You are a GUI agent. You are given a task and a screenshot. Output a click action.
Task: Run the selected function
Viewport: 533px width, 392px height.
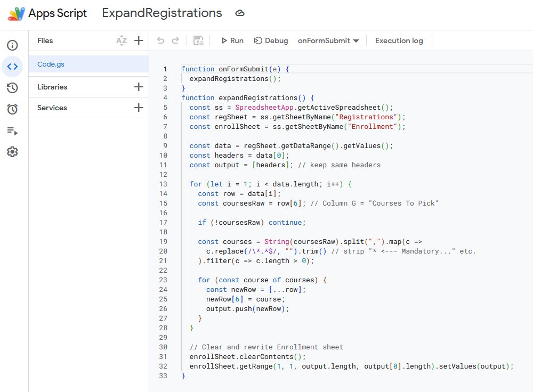232,40
